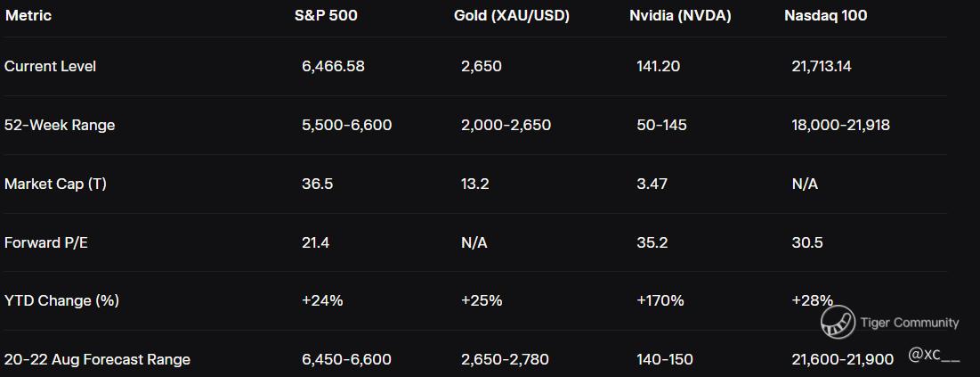Click the S&P 500 column header
This screenshot has height=377, width=980.
pos(326,15)
